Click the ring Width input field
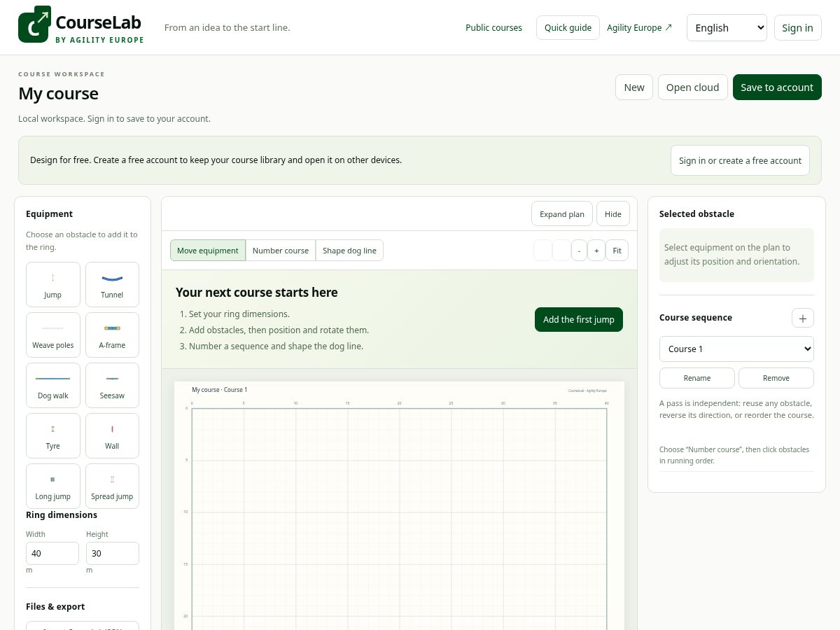 52,553
